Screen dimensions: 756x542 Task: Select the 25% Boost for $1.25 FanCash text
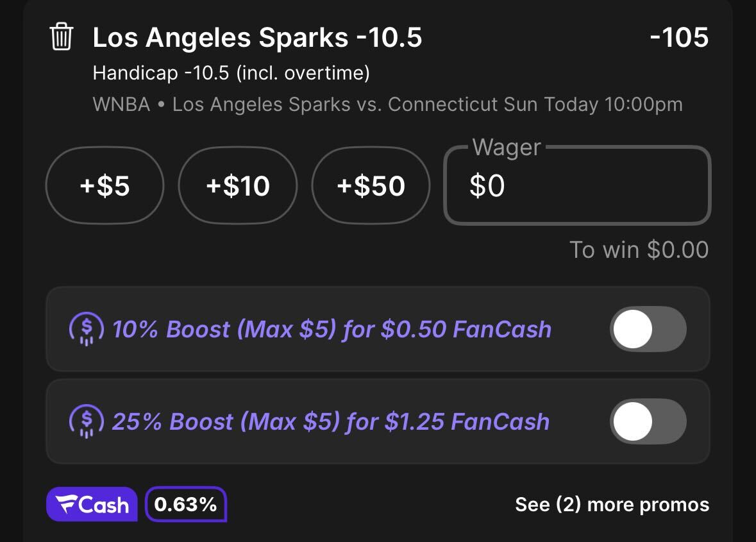(x=331, y=421)
